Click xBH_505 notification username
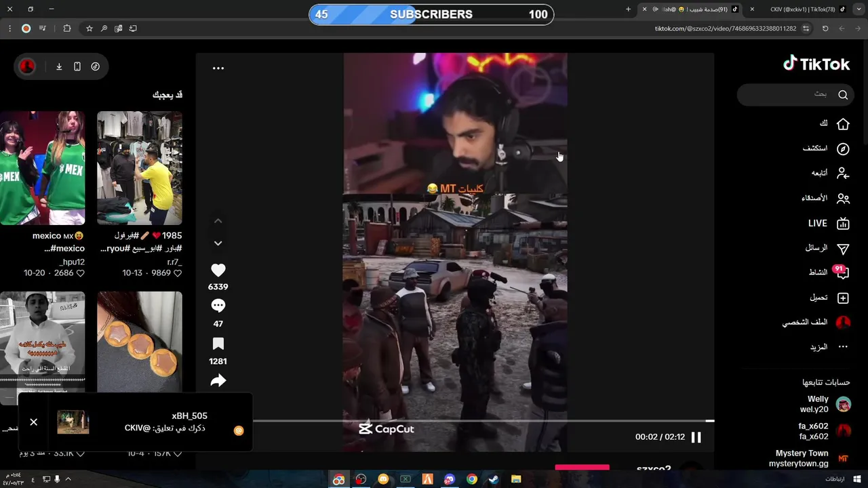This screenshot has height=488, width=868. (x=189, y=416)
